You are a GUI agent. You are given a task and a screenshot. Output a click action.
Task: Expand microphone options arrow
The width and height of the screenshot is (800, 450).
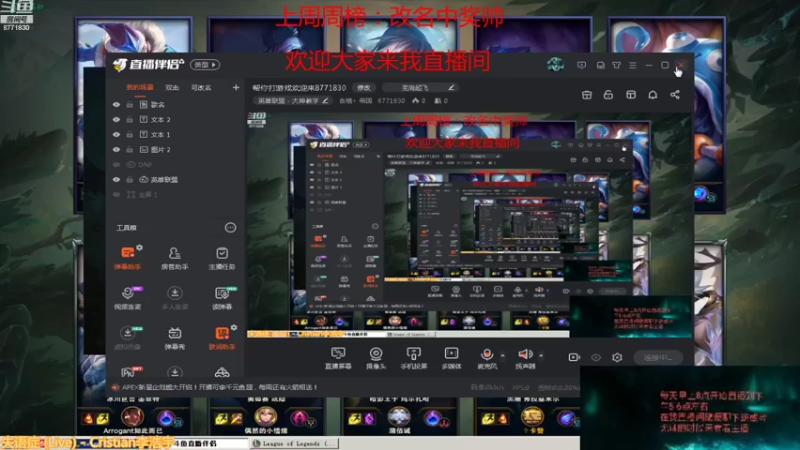click(503, 355)
